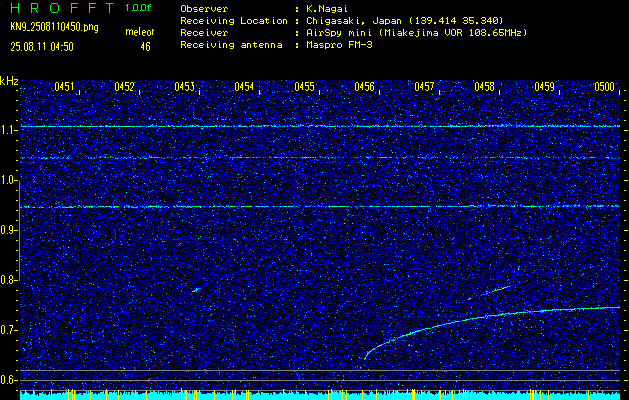Click the Observer field label

[x=204, y=8]
